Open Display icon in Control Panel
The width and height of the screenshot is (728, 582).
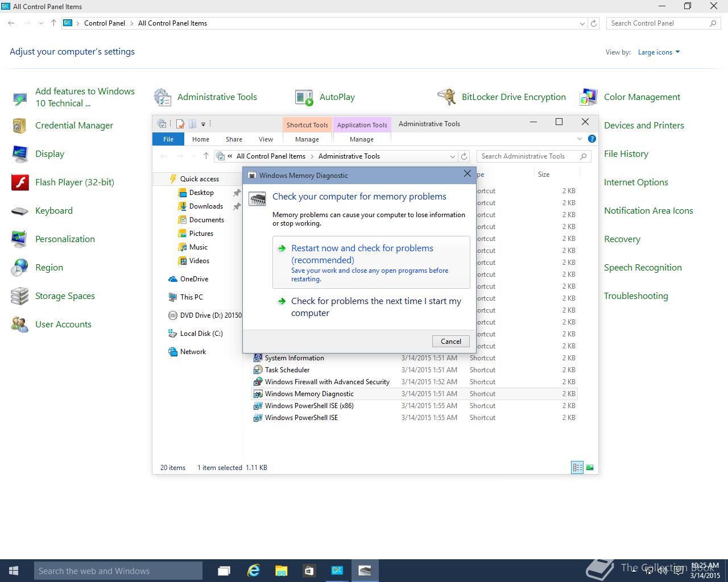(x=20, y=154)
